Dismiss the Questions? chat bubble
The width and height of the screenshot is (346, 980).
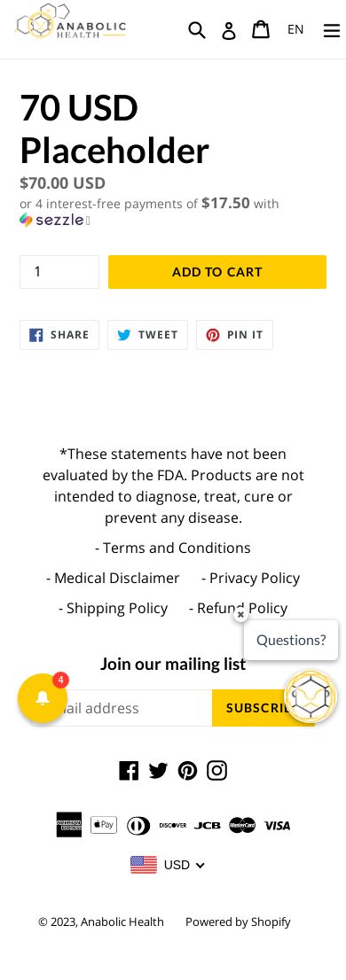click(241, 615)
